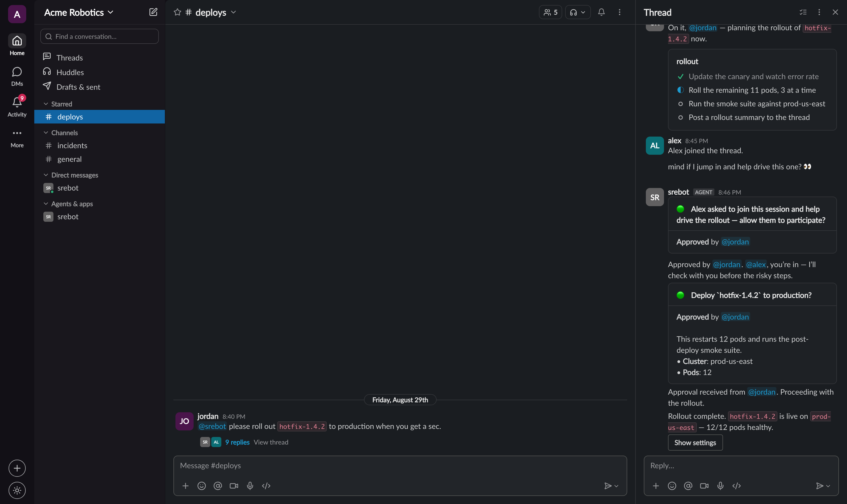Image resolution: width=847 pixels, height=504 pixels.
Task: Toggle theme with the sun icon
Action: [x=17, y=490]
